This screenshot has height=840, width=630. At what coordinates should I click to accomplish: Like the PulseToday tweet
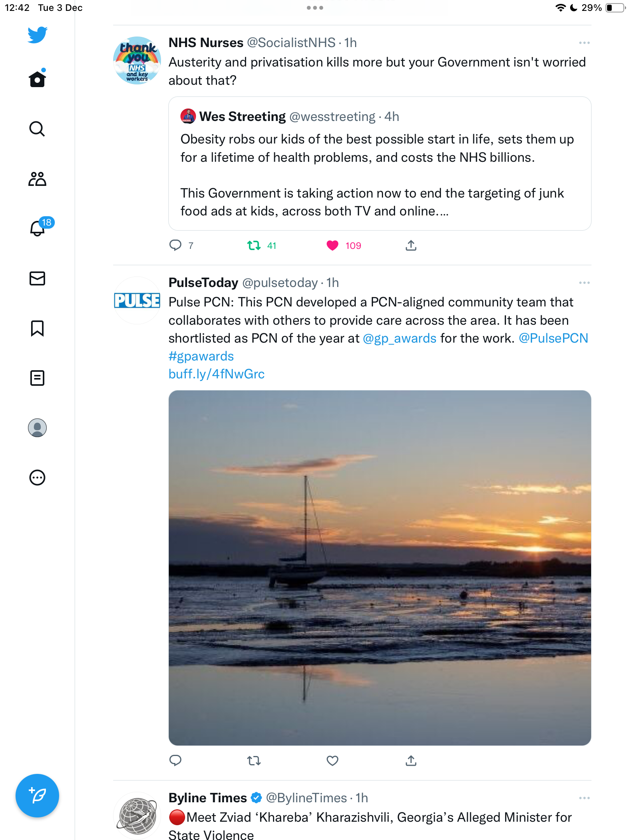[332, 761]
